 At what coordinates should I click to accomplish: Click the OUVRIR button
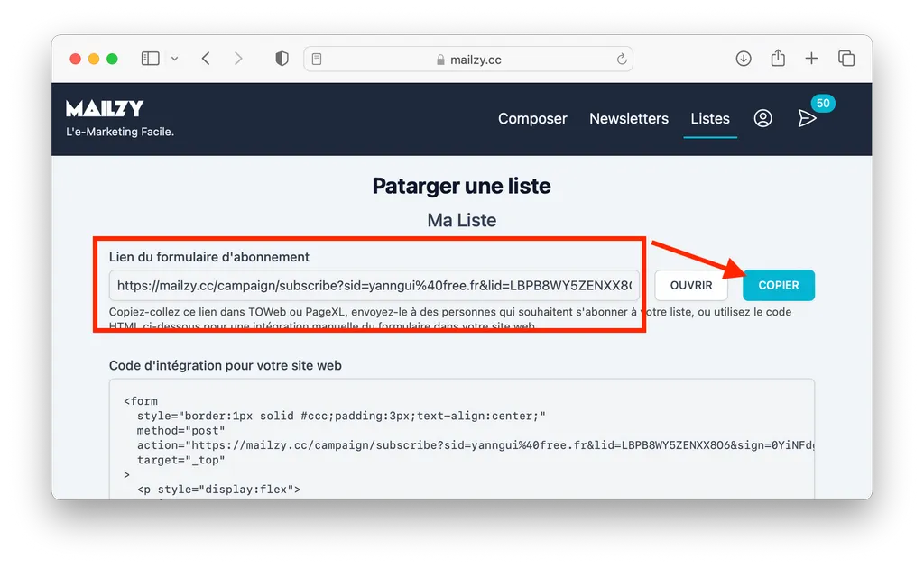point(690,286)
